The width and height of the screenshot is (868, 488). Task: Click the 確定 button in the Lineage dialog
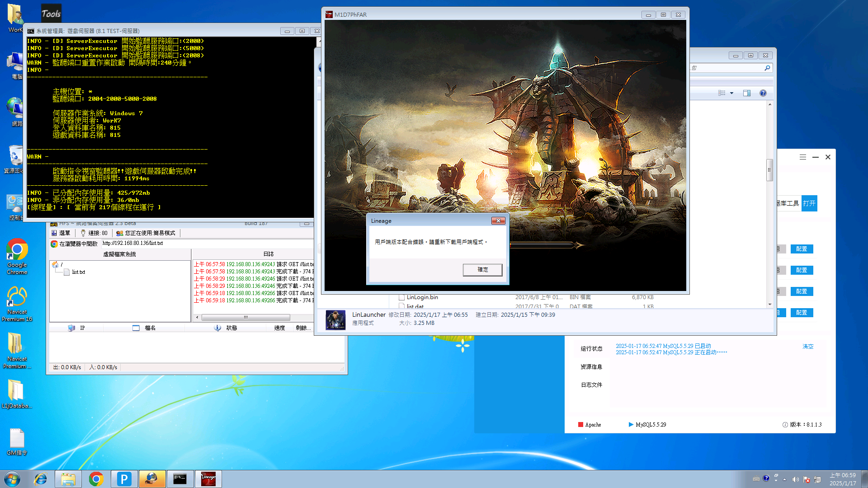[482, 270]
